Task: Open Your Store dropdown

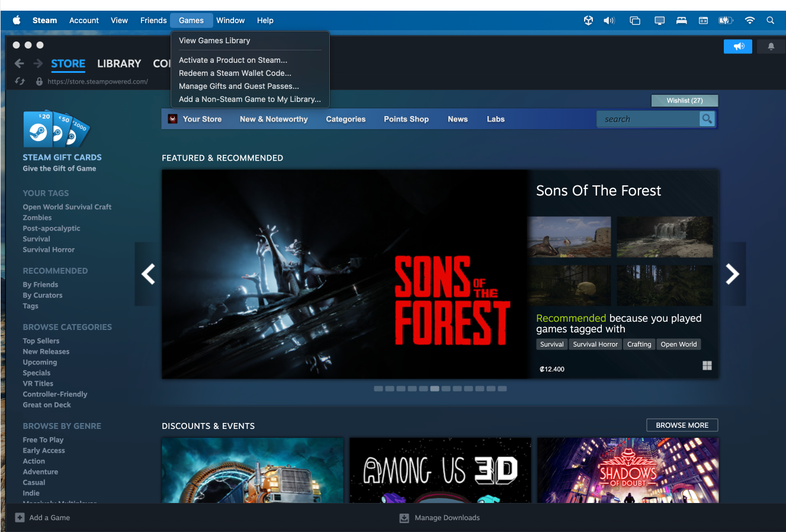Action: (202, 119)
